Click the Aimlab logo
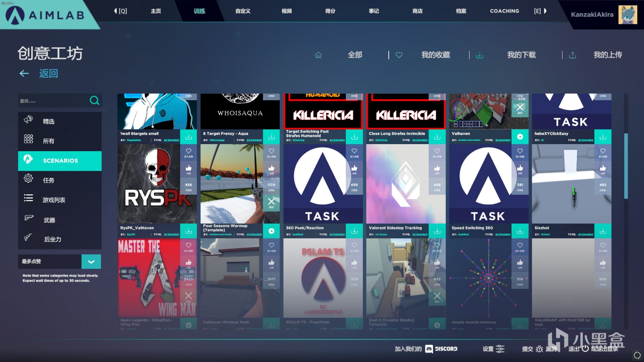The image size is (644, 362). pyautogui.click(x=45, y=15)
